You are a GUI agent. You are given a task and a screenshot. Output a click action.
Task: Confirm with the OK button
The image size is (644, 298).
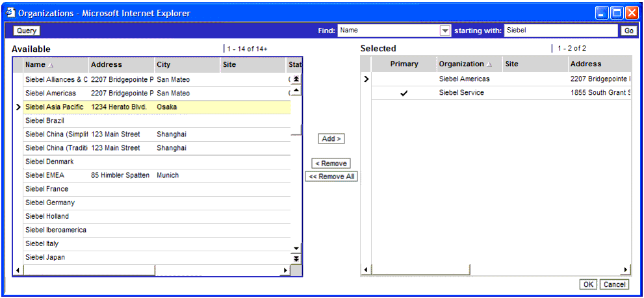pos(589,284)
